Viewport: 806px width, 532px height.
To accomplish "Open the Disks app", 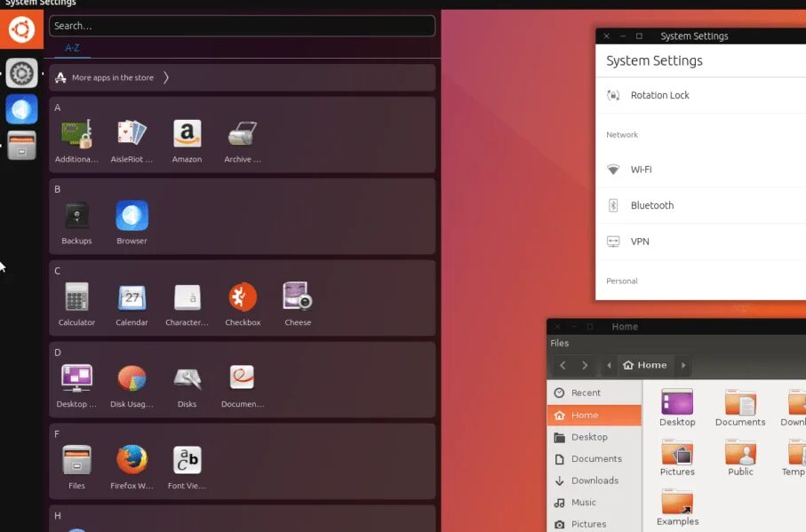I will click(188, 385).
